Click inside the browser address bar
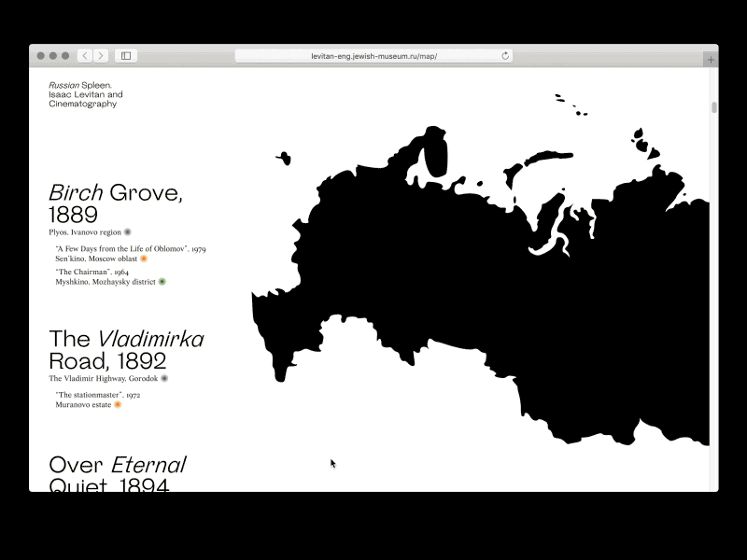The image size is (747, 560). click(373, 55)
